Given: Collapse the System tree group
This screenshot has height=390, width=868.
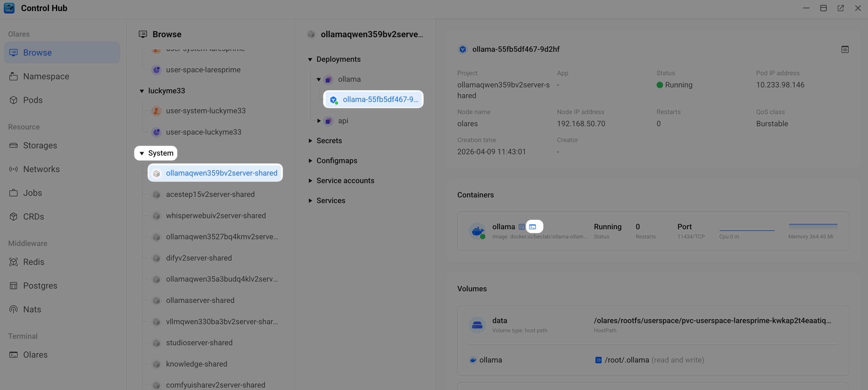Looking at the screenshot, I should pyautogui.click(x=142, y=153).
